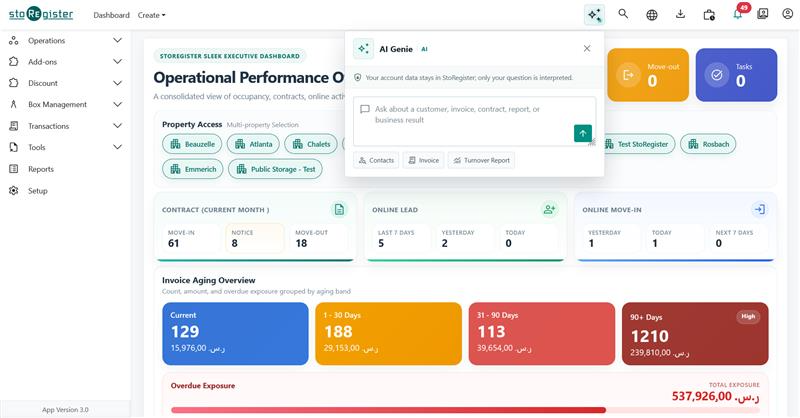
Task: Expand the Transactions menu chevron
Action: [x=117, y=126]
